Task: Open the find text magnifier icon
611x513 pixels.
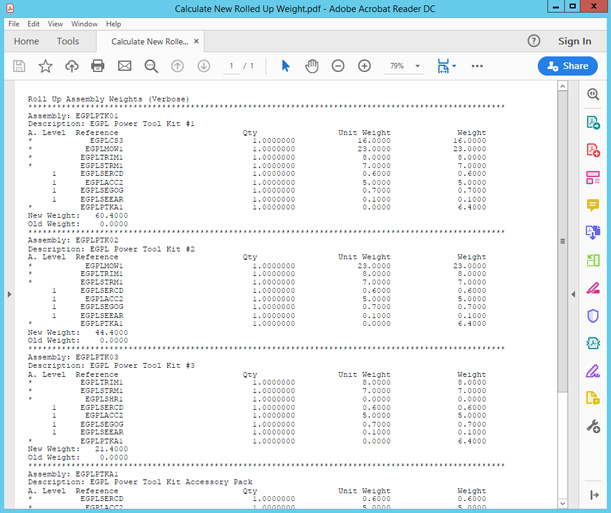Action: coord(151,66)
